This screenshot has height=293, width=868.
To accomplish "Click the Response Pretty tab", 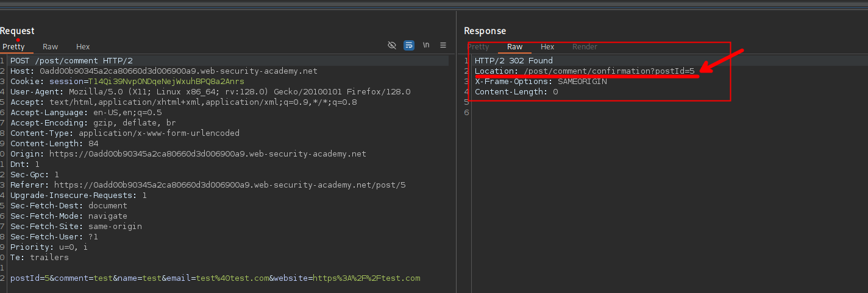I will (x=478, y=47).
